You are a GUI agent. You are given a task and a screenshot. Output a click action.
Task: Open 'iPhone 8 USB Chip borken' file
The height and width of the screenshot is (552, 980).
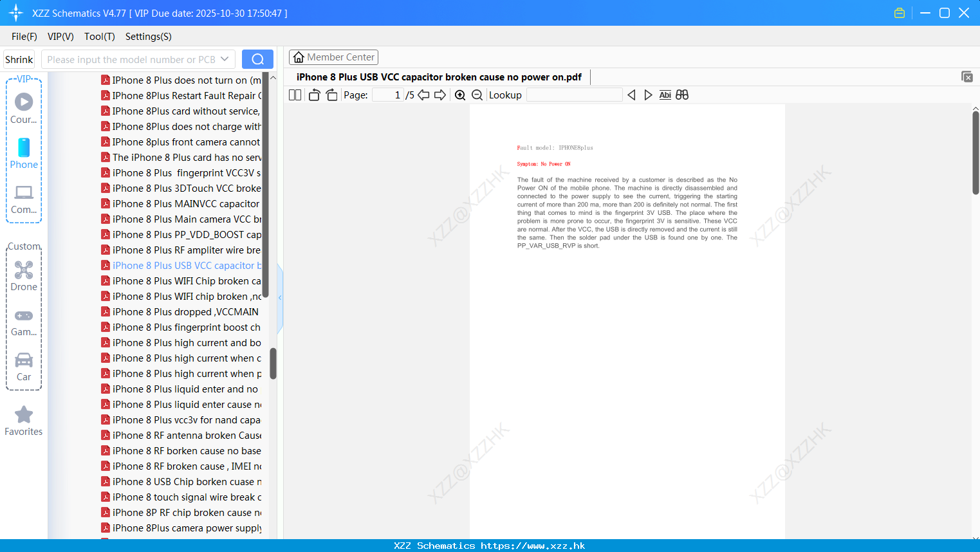tap(181, 482)
